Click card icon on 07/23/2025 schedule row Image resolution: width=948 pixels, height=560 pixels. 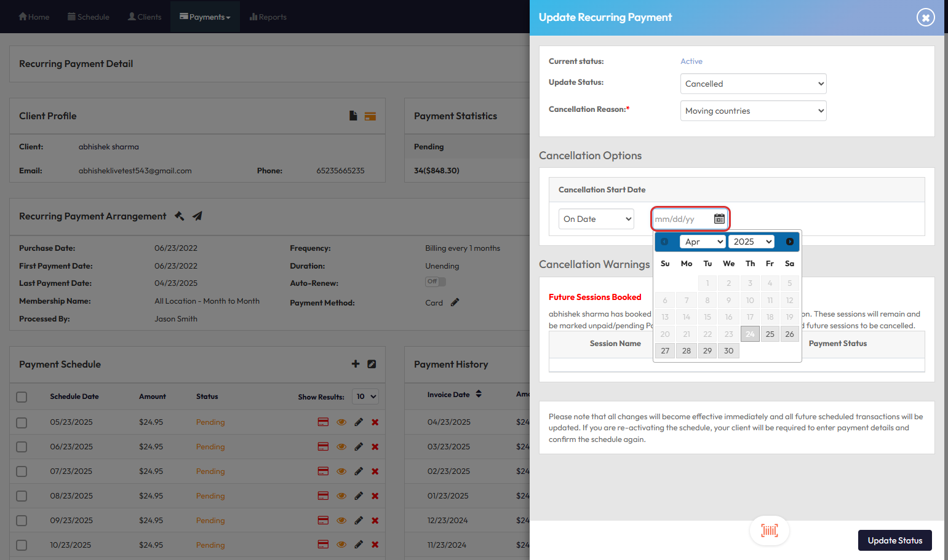[x=323, y=471]
